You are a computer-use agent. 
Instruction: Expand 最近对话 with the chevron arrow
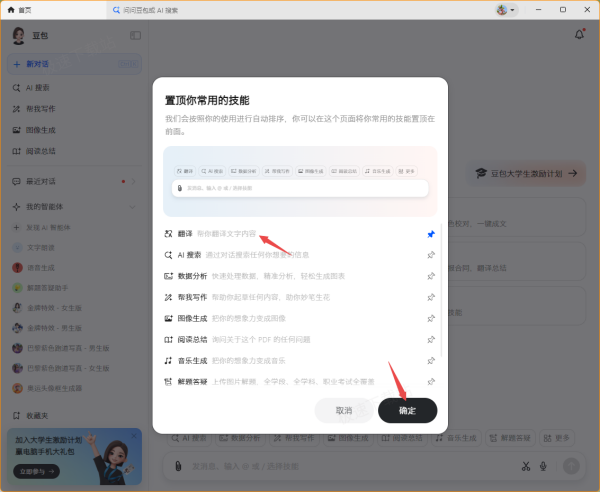pyautogui.click(x=133, y=181)
